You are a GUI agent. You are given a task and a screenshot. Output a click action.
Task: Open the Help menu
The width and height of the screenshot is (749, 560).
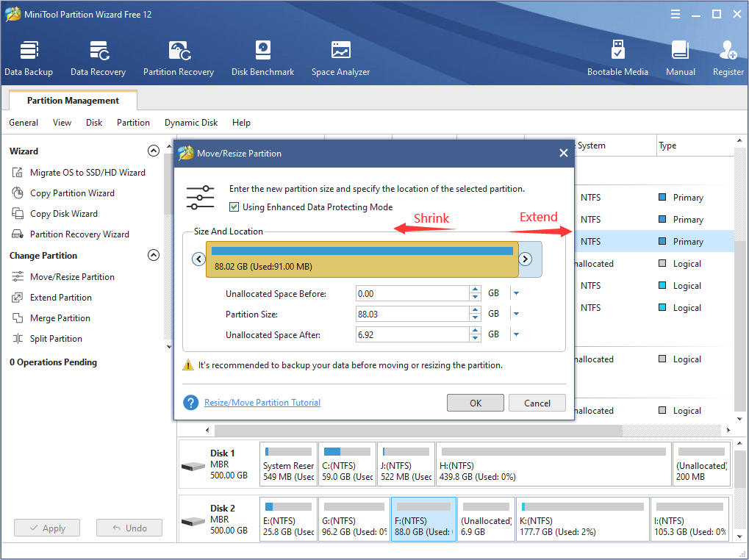pos(241,123)
